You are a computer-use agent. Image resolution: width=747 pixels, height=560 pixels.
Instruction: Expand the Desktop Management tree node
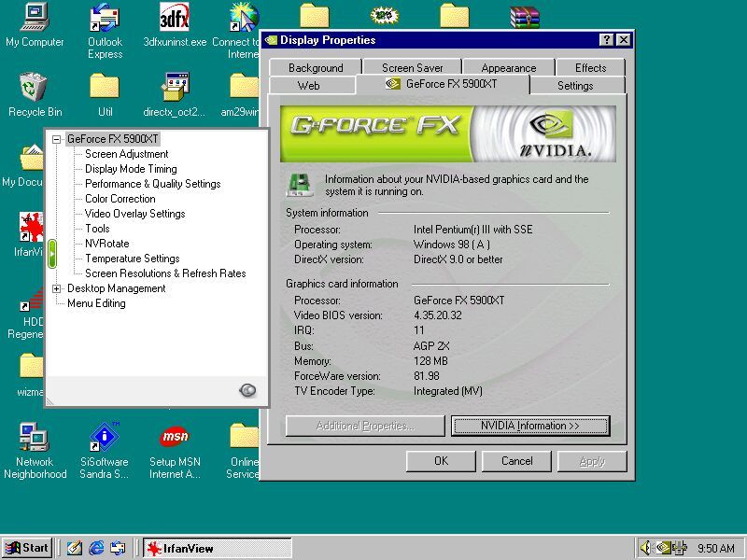57,288
